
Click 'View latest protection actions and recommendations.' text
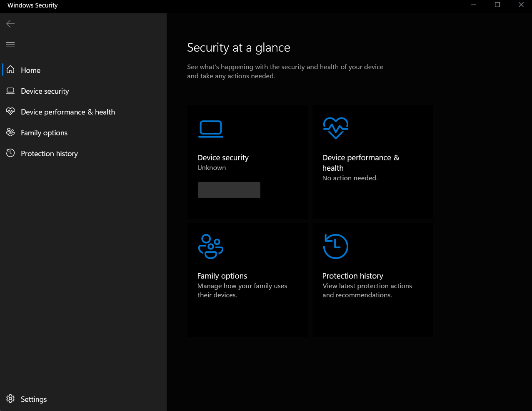[367, 290]
